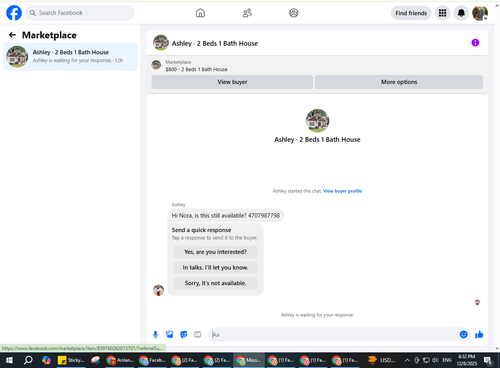Open the Facebook grid menu icon
The width and height of the screenshot is (500, 368).
pyautogui.click(x=442, y=13)
